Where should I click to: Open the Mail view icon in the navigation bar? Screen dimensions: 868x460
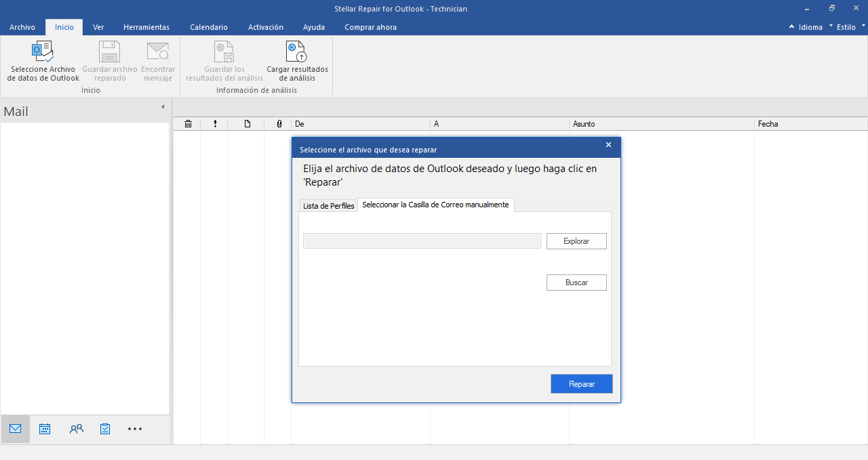click(x=15, y=429)
